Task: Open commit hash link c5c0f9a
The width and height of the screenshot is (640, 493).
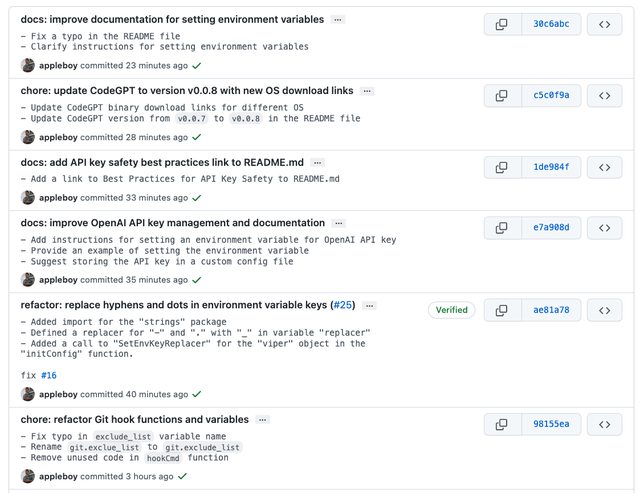Action: pos(551,96)
